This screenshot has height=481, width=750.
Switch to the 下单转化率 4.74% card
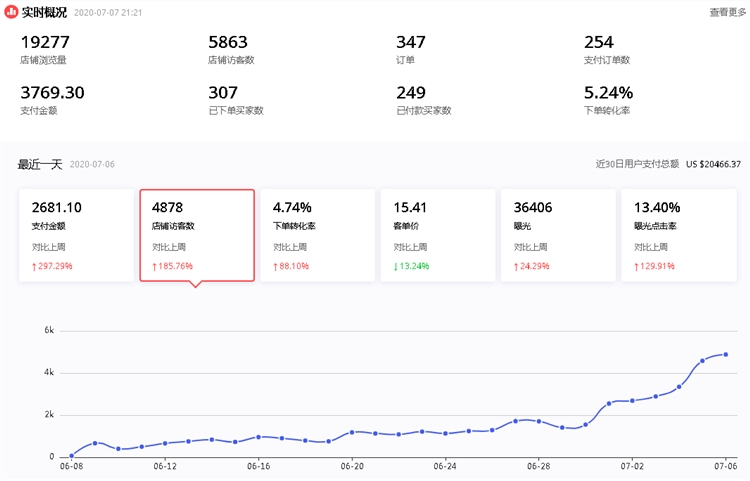(x=317, y=235)
